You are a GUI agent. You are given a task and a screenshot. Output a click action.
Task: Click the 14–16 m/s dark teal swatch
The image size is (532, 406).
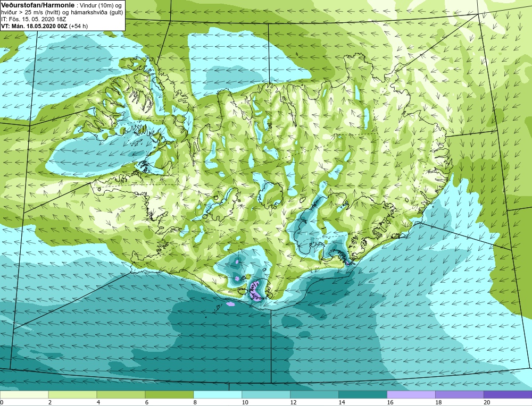[x=363, y=394]
